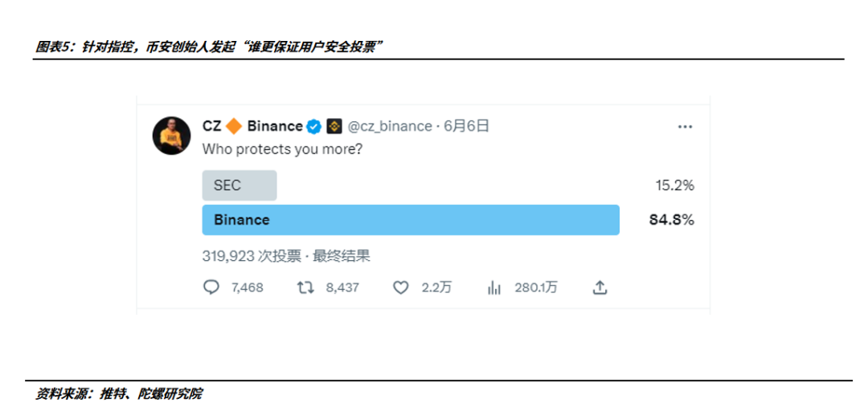Image resolution: width=868 pixels, height=411 pixels.
Task: Open CZ's profile avatar picture
Action: coord(171,135)
